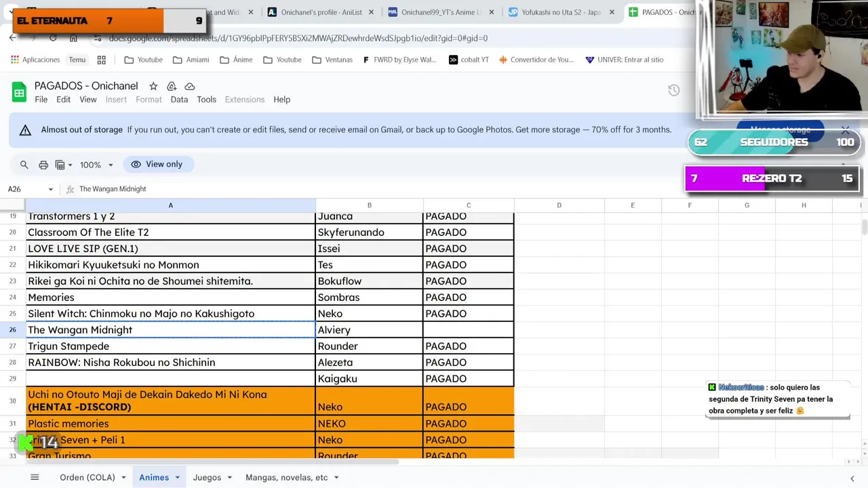Open Orden (COLA) sheet tab menu arrow
The height and width of the screenshot is (488, 868).
(123, 477)
